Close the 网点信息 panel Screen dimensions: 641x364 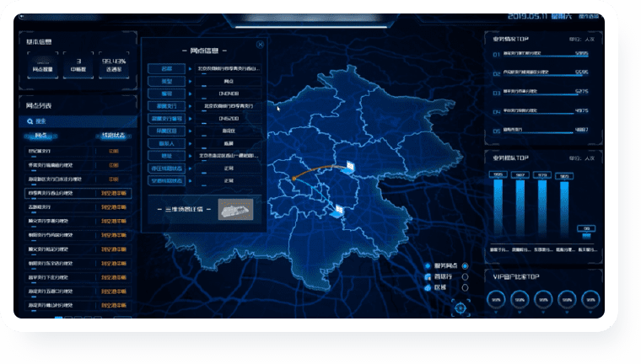click(x=260, y=45)
